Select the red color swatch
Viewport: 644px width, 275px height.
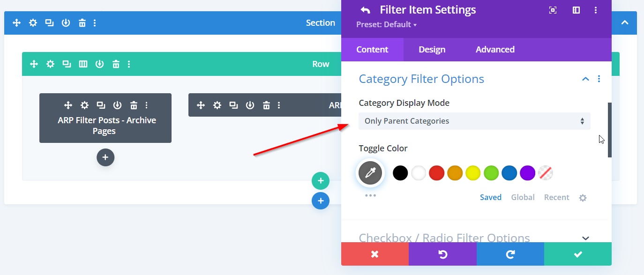436,173
